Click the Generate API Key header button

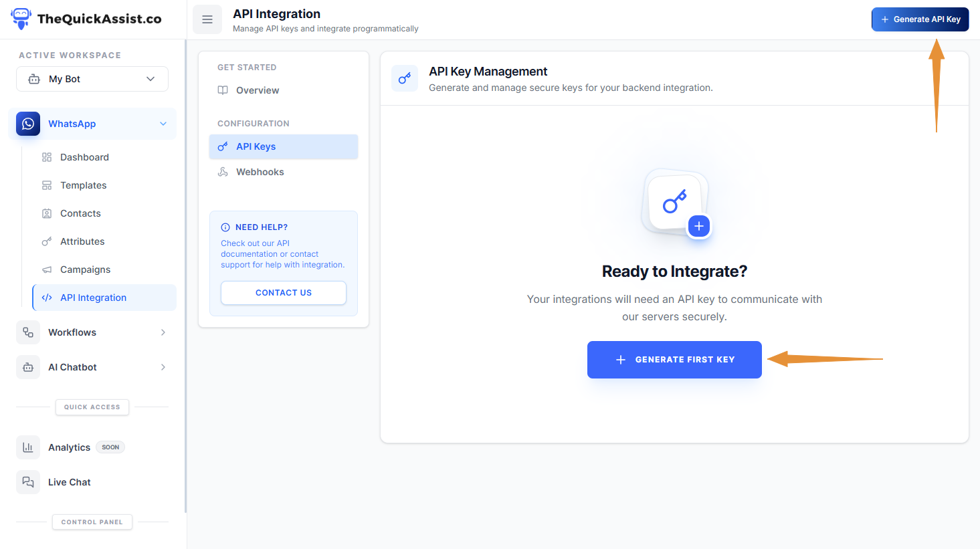coord(919,19)
